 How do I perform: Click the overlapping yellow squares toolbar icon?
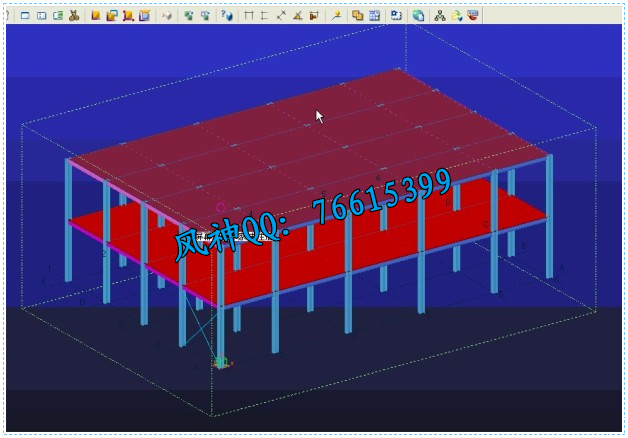pos(357,16)
